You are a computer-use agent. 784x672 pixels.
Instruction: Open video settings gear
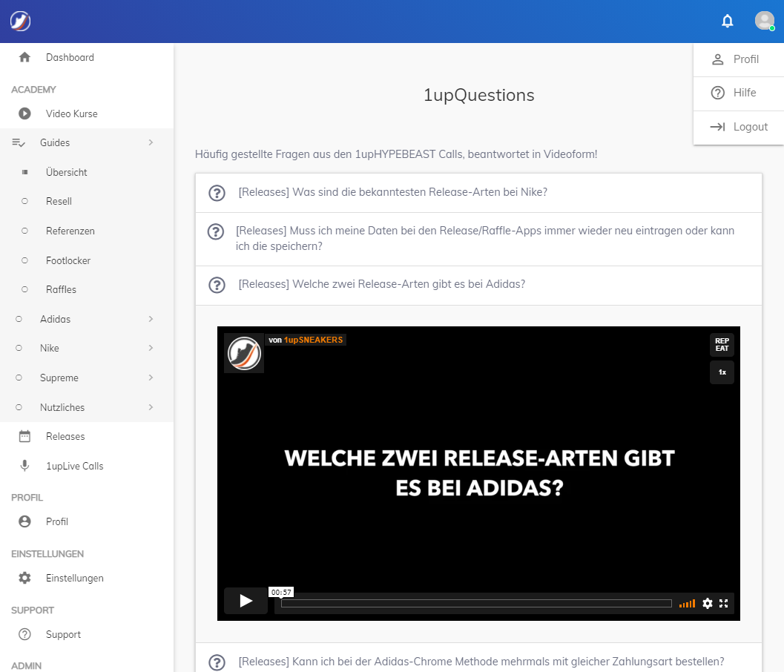click(708, 604)
